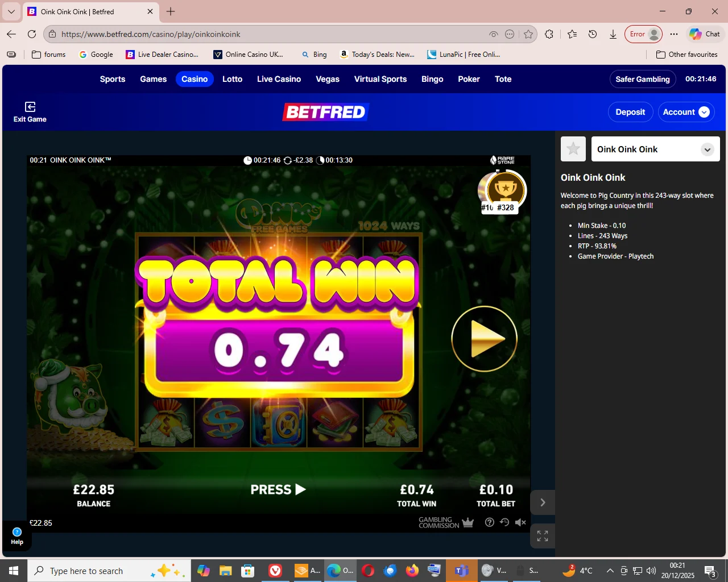The height and width of the screenshot is (582, 728).
Task: Open the Tote section
Action: (503, 79)
